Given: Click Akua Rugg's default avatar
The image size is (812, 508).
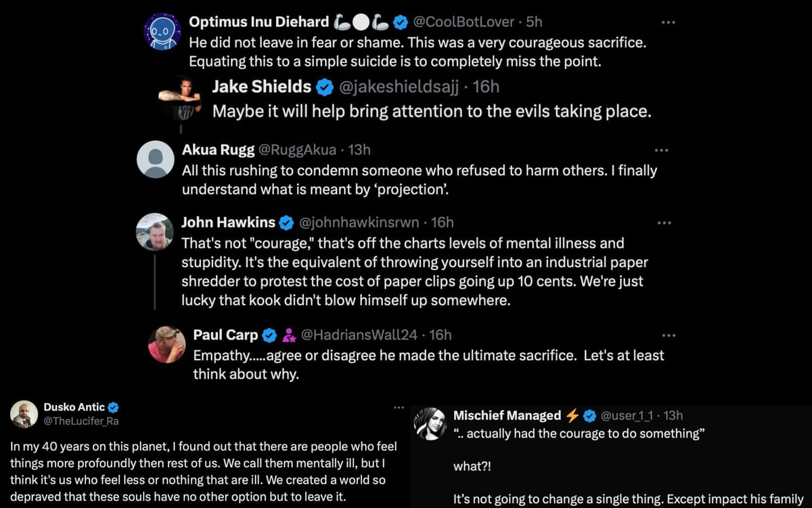Looking at the screenshot, I should click(x=156, y=159).
